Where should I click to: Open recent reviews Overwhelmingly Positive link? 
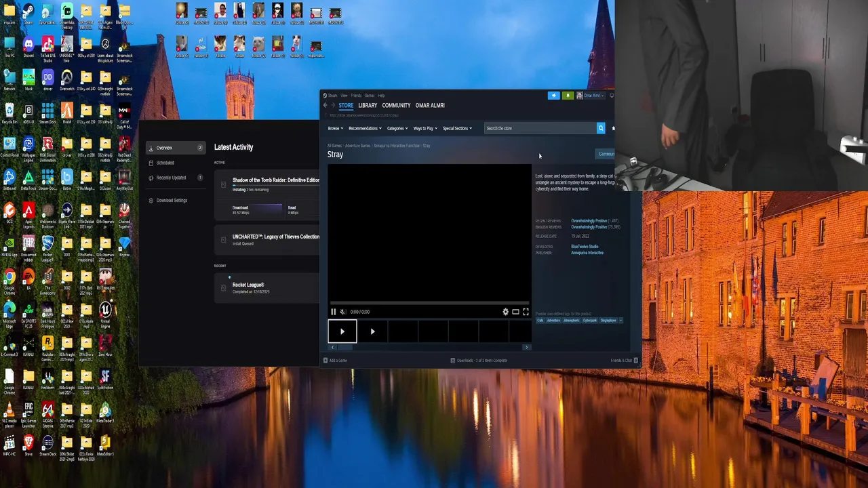coord(589,221)
